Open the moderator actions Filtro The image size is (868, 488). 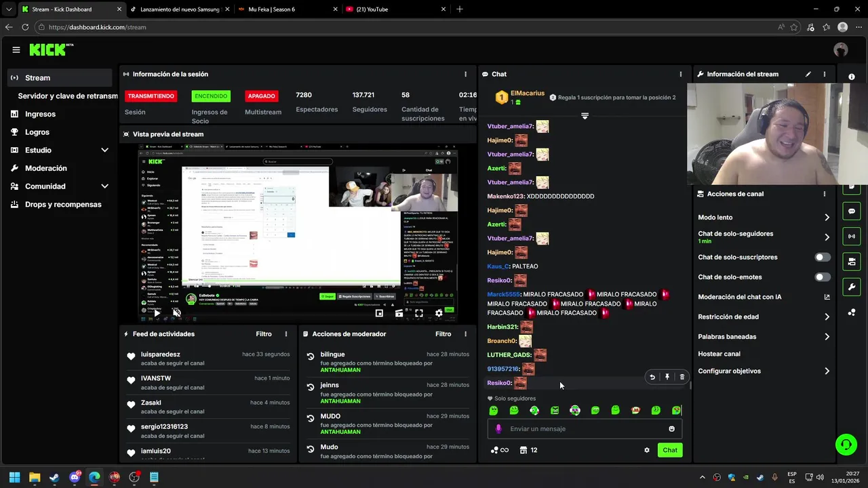(x=443, y=334)
